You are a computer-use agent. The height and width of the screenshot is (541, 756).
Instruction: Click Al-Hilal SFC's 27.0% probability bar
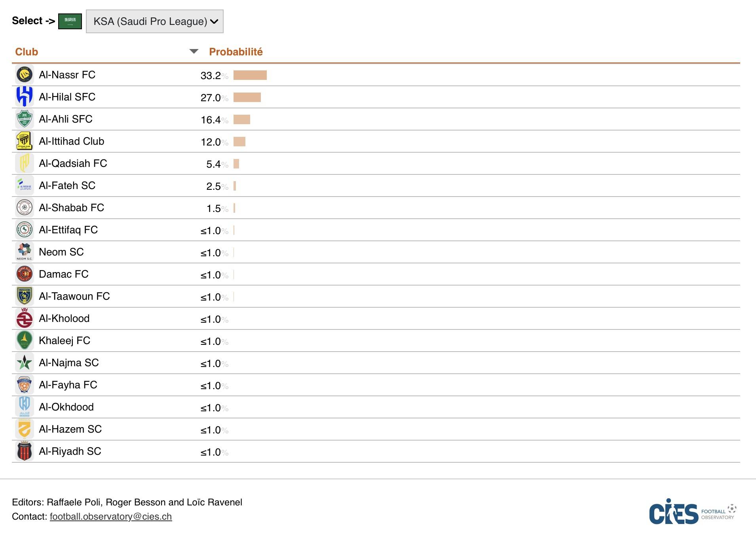point(247,97)
